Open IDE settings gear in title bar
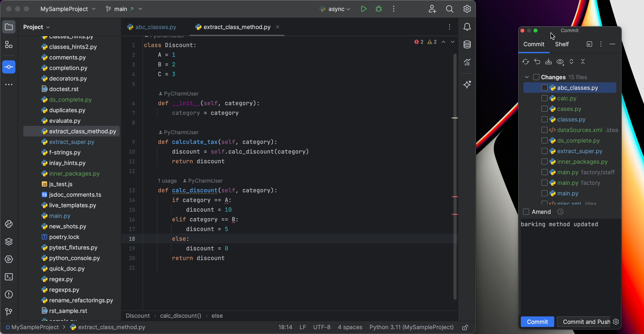The width and height of the screenshot is (644, 334). 467,9
